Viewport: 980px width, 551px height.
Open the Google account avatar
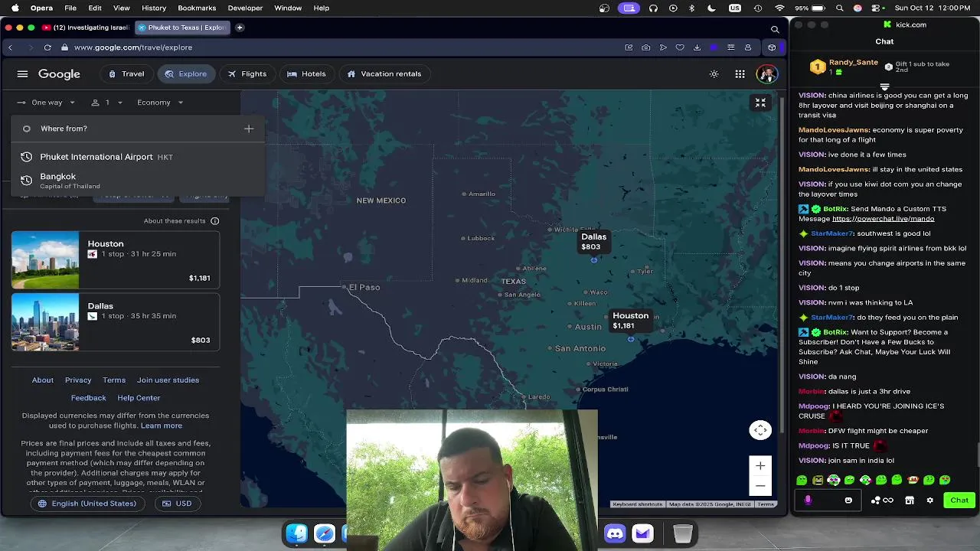766,74
